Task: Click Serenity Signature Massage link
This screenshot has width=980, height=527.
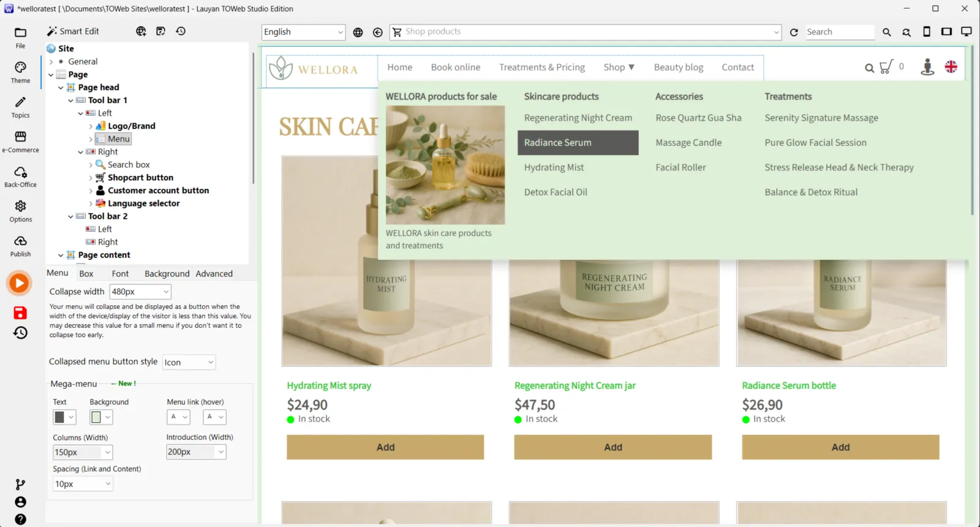Action: point(821,118)
